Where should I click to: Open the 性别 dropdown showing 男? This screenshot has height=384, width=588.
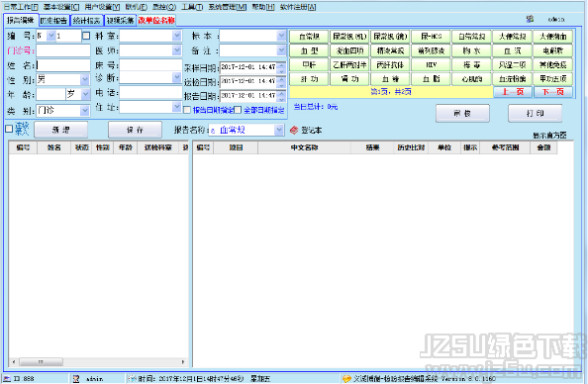pos(85,79)
